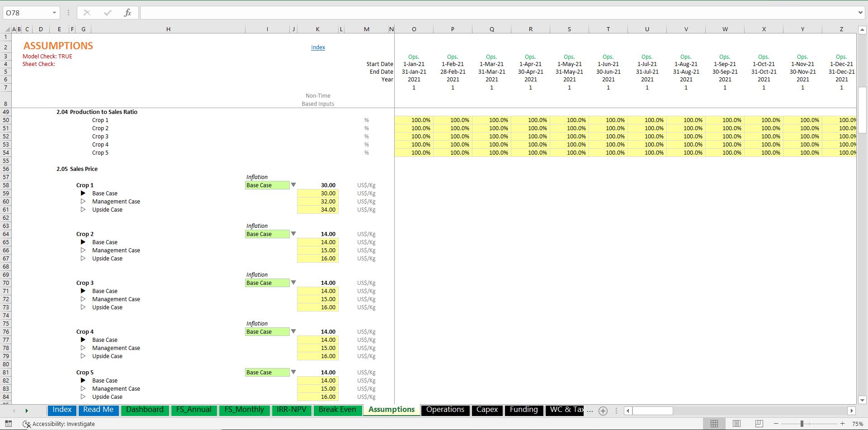The width and height of the screenshot is (868, 430).
Task: Open Crop 5 scenario dropdown arrow
Action: 293,372
